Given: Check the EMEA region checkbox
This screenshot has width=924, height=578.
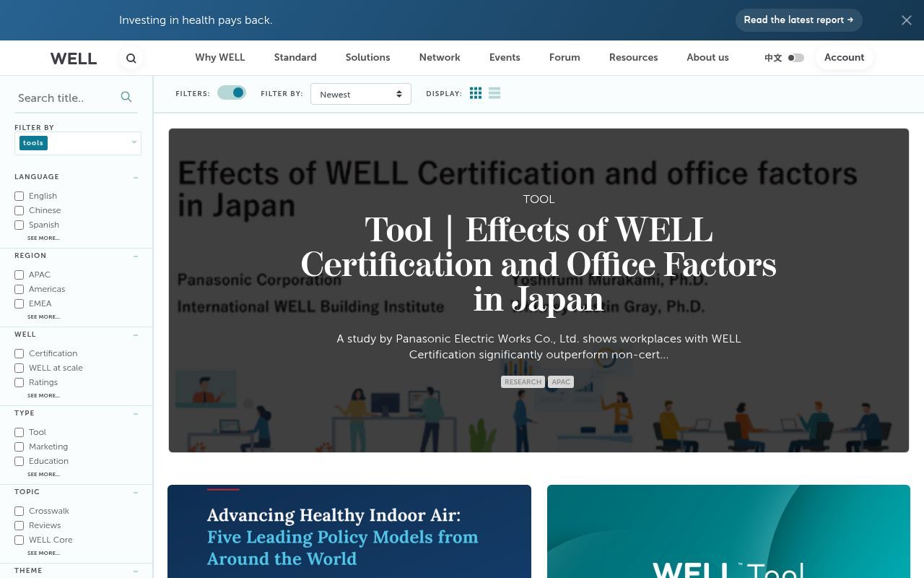Looking at the screenshot, I should pyautogui.click(x=19, y=303).
